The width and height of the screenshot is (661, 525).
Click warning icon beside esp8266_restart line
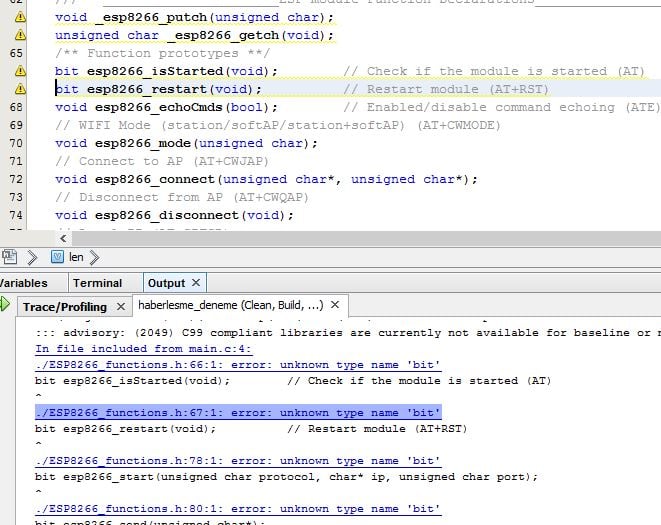point(19,89)
